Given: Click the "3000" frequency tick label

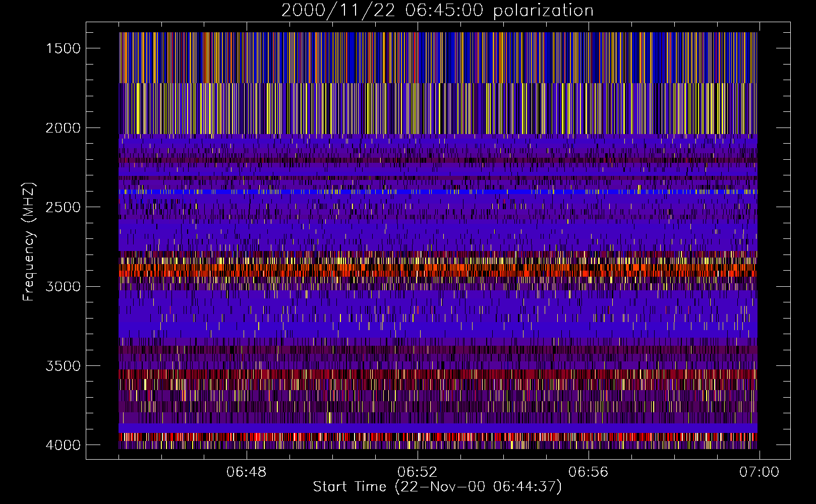Looking at the screenshot, I should 63,286.
